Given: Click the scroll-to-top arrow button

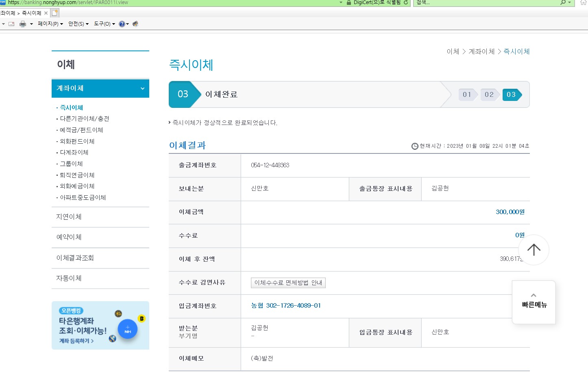Looking at the screenshot, I should (x=534, y=250).
